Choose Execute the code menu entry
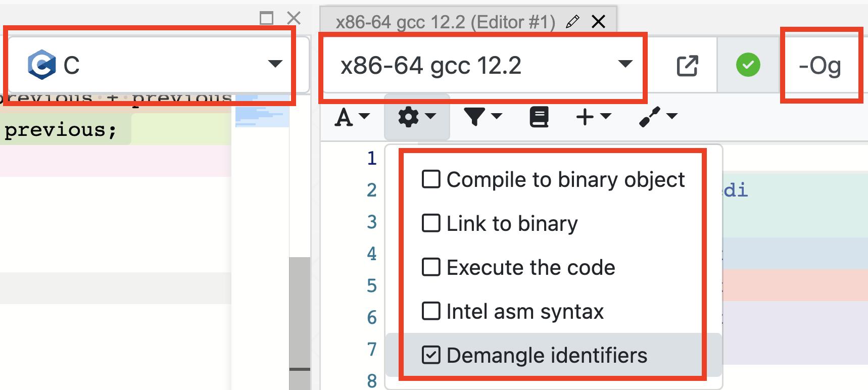 click(531, 267)
